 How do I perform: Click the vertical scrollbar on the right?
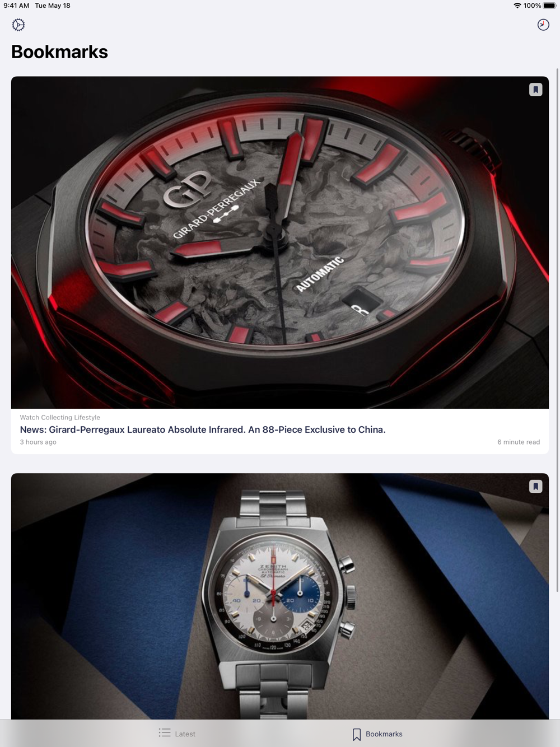pyautogui.click(x=557, y=330)
